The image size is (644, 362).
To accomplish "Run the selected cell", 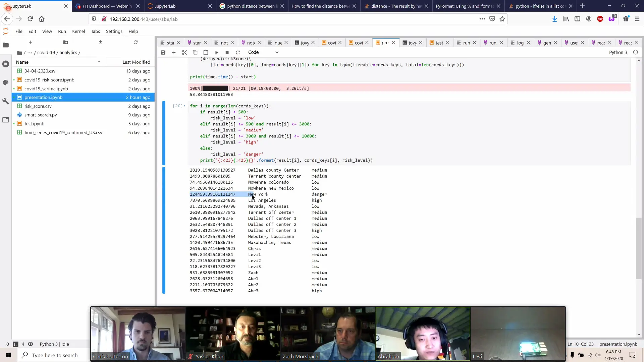I will click(216, 52).
